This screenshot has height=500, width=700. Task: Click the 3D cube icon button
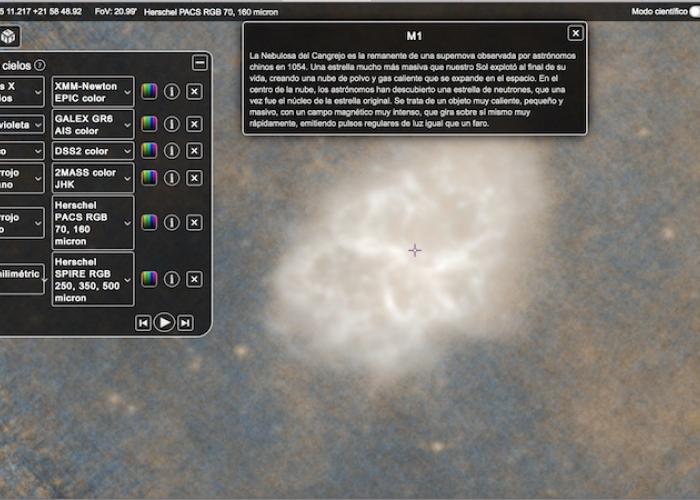point(9,36)
